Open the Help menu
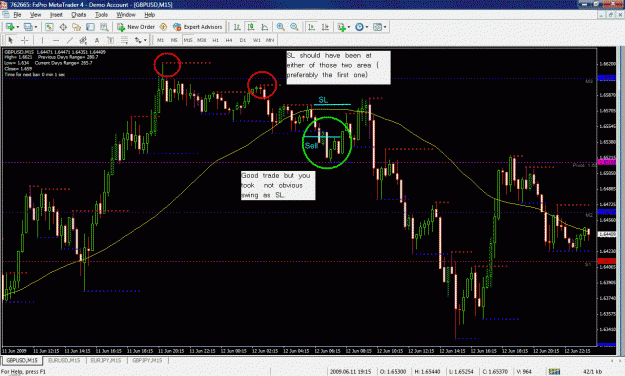 [x=149, y=15]
